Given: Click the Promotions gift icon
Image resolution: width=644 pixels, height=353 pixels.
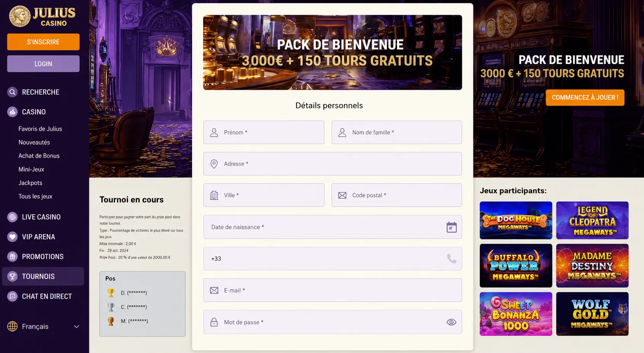Looking at the screenshot, I should click(x=13, y=256).
